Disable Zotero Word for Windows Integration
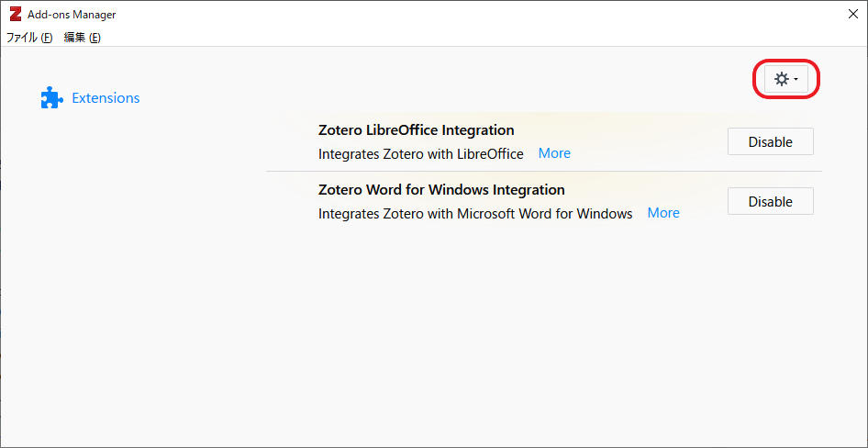Screen dimensions: 868x448 (770, 202)
